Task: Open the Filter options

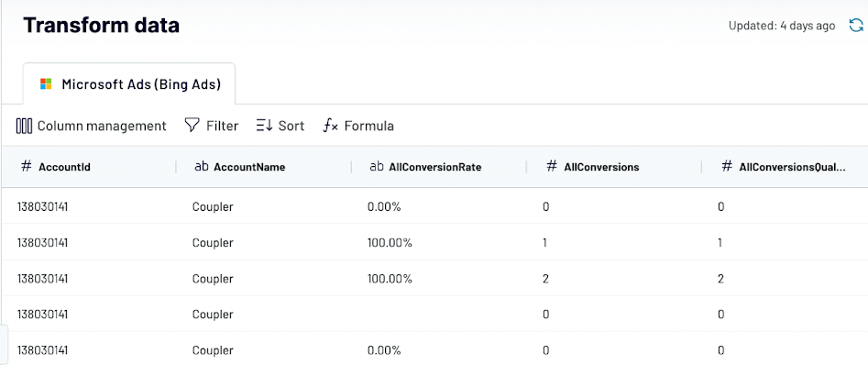Action: [211, 126]
